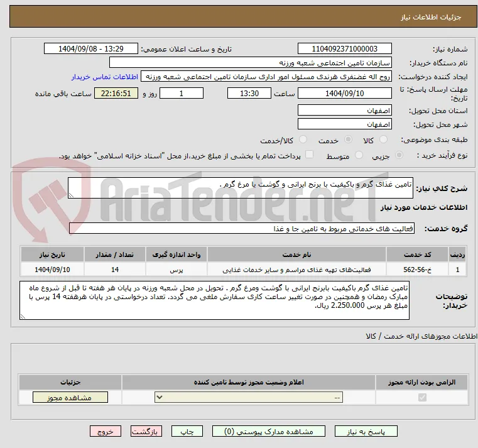478x448 pixels.
Task: Click the چاپ print button
Action: [187, 431]
